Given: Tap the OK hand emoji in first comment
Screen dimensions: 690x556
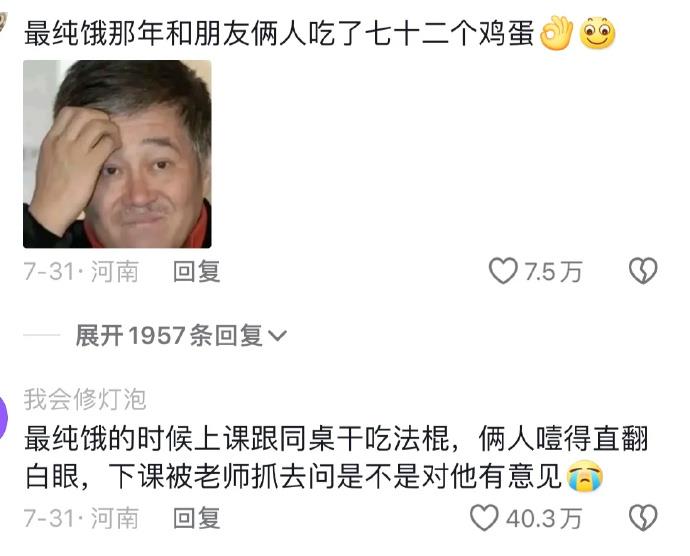Looking at the screenshot, I should tap(557, 33).
